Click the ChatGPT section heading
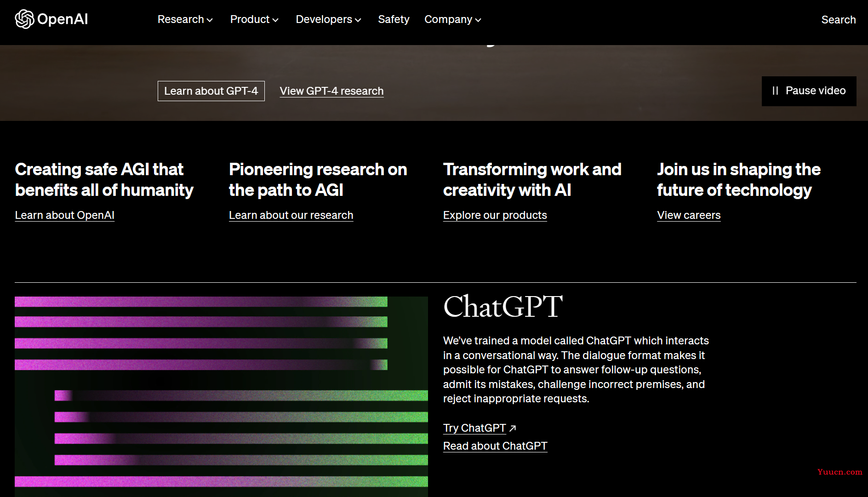This screenshot has width=868, height=497. click(503, 306)
